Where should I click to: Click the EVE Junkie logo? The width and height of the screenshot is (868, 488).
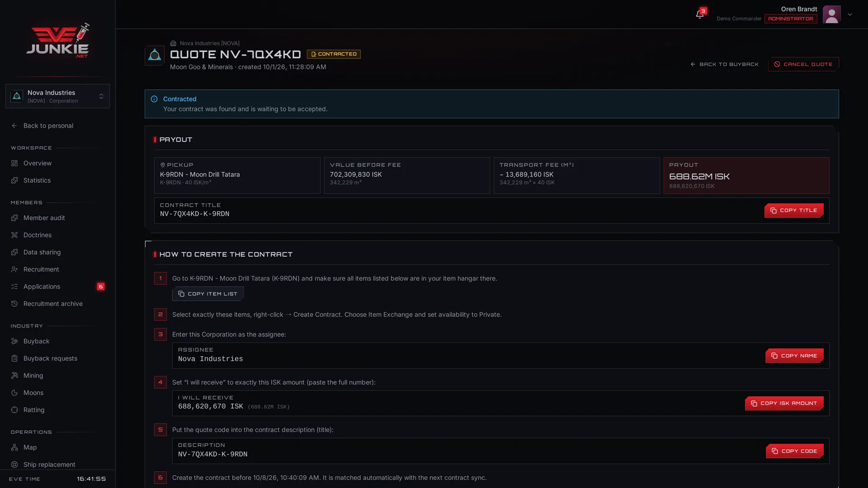[x=58, y=40]
